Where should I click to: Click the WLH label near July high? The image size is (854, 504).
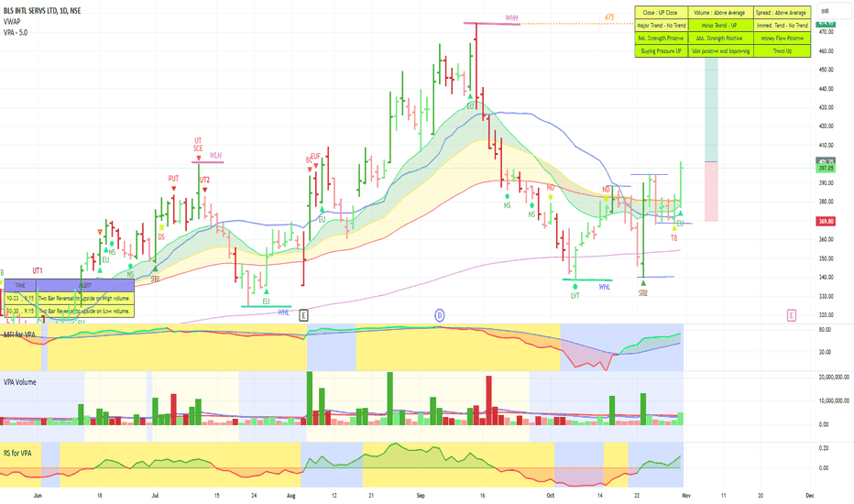[x=215, y=155]
